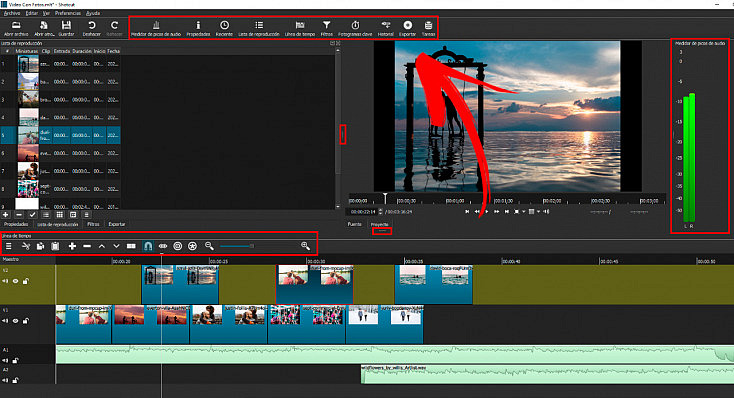Lock audio track A2 with its padlock

point(15,380)
